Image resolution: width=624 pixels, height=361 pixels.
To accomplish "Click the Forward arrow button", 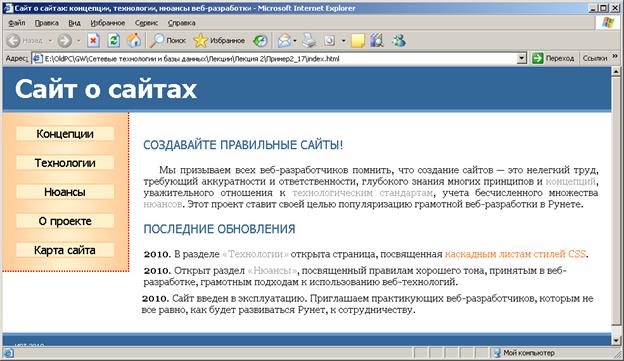I will [x=64, y=40].
